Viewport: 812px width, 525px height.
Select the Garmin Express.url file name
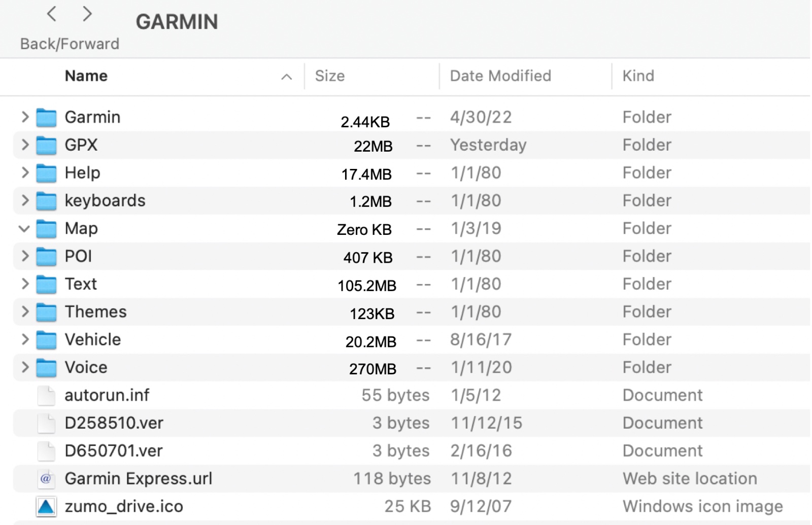[139, 479]
